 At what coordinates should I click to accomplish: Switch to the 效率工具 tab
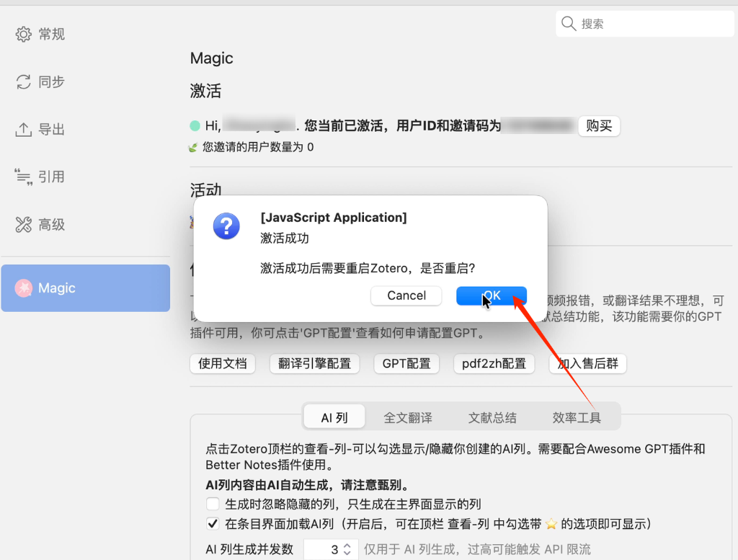pos(577,417)
